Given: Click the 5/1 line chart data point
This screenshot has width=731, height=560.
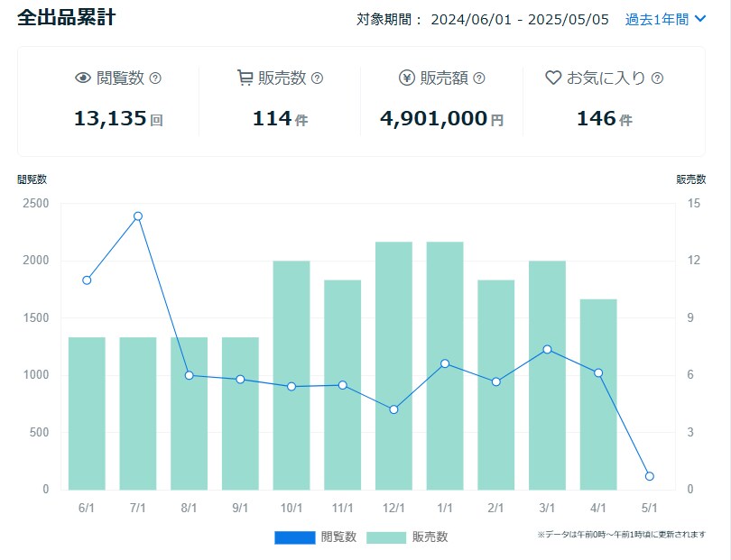Looking at the screenshot, I should pos(650,476).
